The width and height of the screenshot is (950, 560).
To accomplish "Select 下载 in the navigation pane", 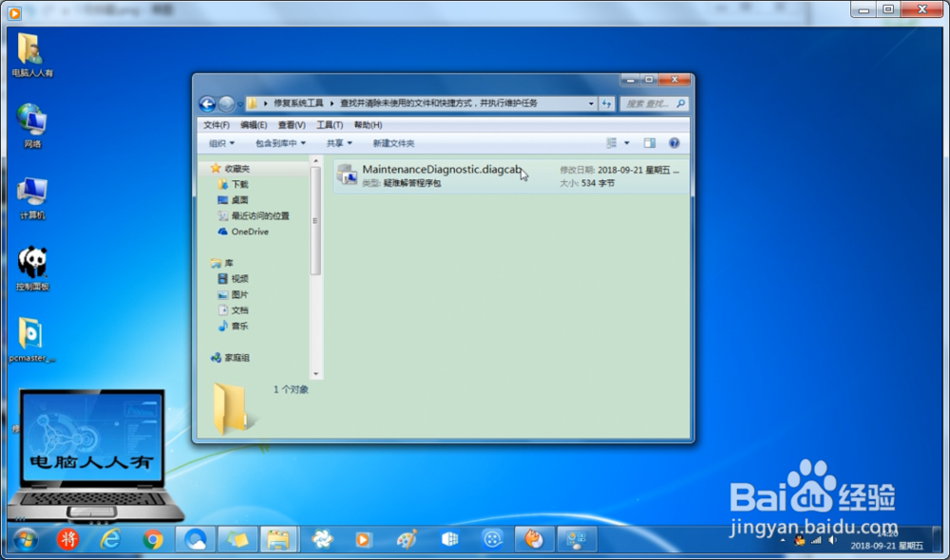I will pyautogui.click(x=240, y=185).
